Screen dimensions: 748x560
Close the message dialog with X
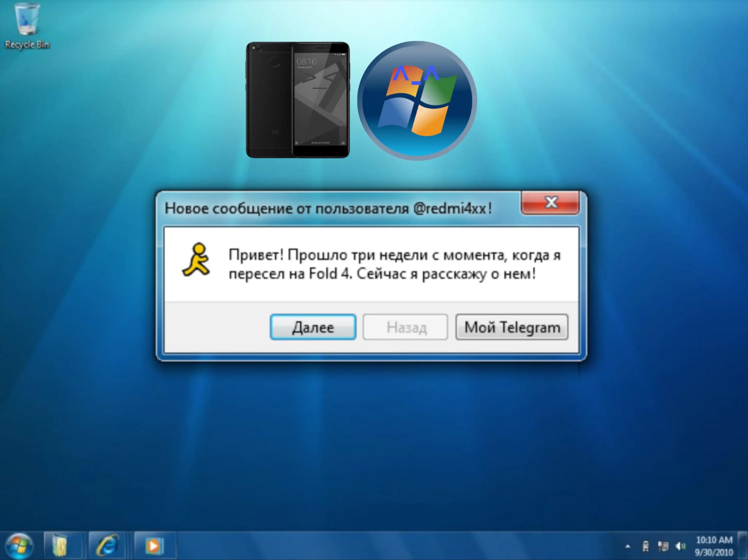tap(550, 203)
